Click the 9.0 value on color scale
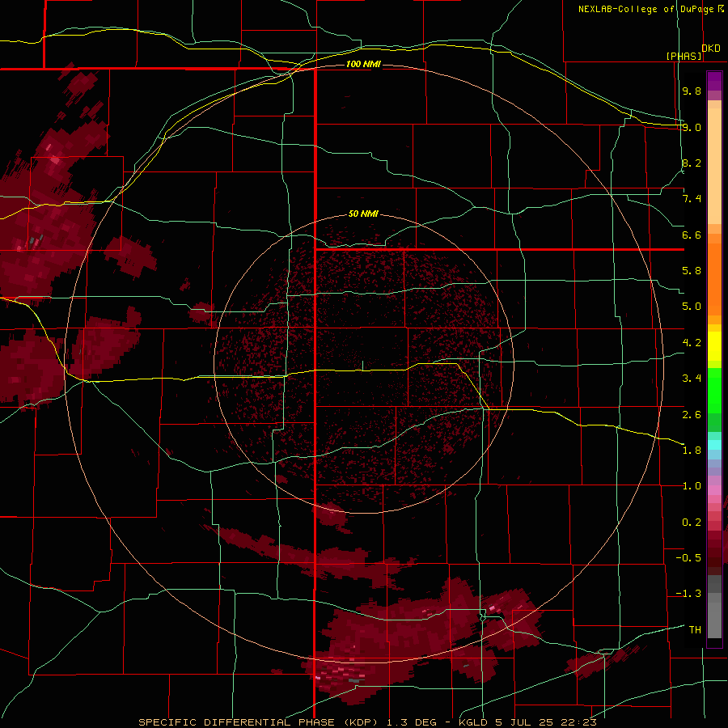 (x=692, y=127)
